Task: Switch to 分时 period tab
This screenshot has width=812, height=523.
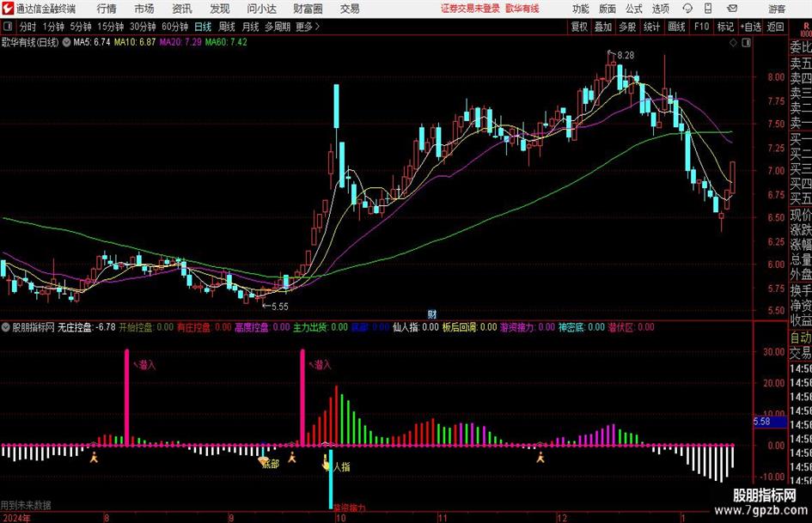Action: [27, 27]
